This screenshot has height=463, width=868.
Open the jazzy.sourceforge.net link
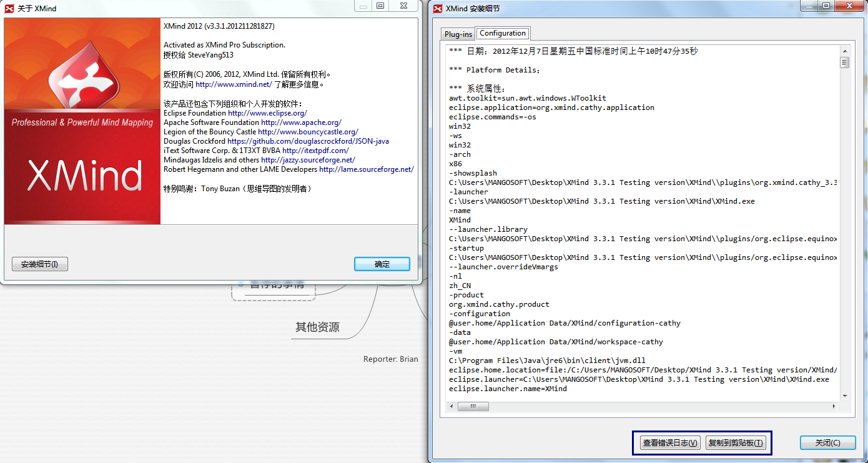click(x=308, y=160)
